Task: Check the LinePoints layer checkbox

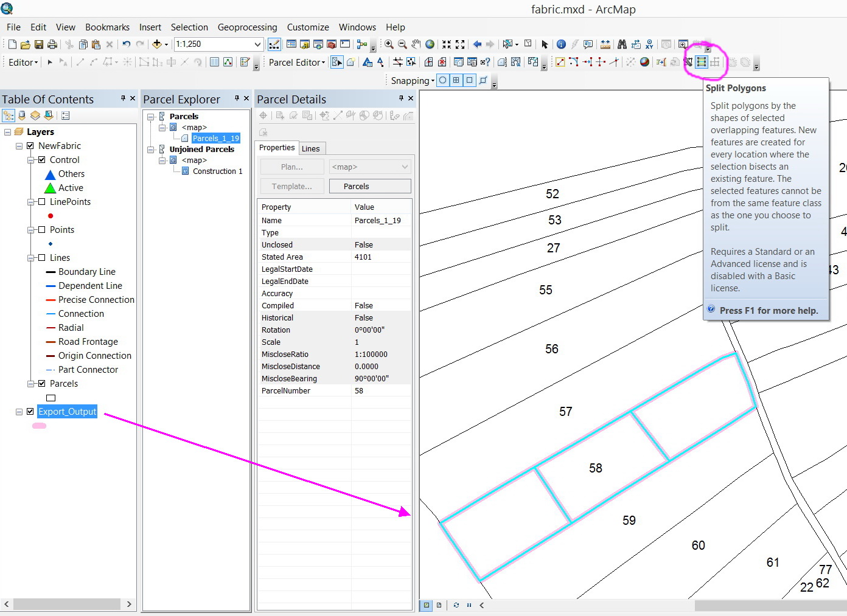Action: coord(41,202)
